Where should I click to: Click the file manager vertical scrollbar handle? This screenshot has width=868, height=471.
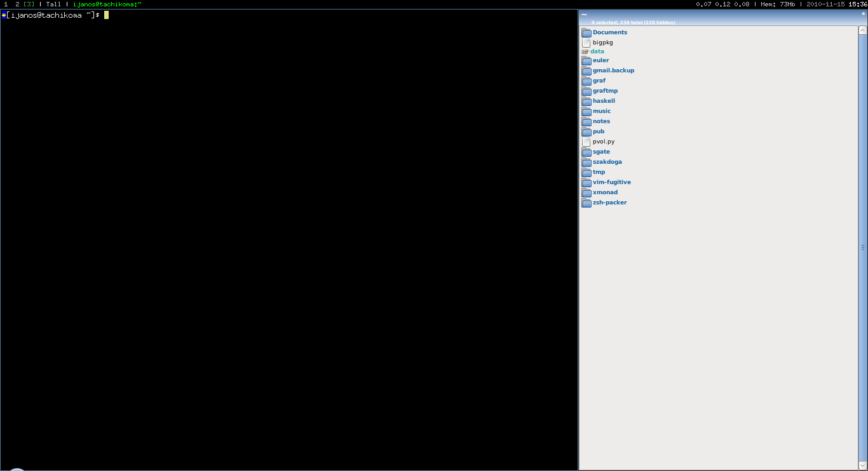863,248
